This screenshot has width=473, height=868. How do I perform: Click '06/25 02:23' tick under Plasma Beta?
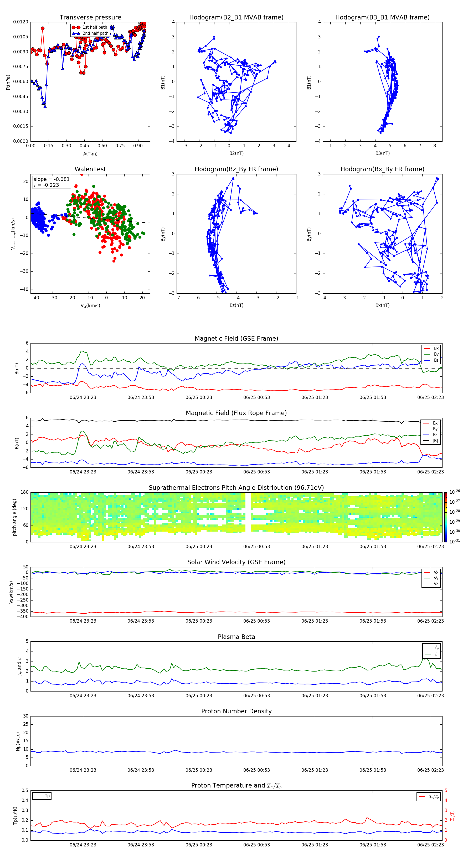coord(431,696)
